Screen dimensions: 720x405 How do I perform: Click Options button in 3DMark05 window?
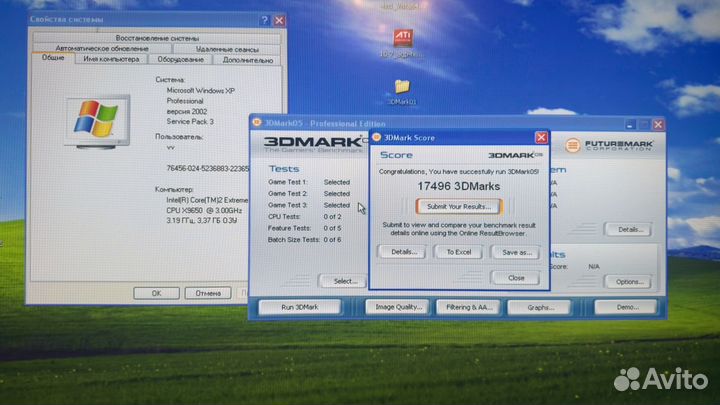[629, 281]
